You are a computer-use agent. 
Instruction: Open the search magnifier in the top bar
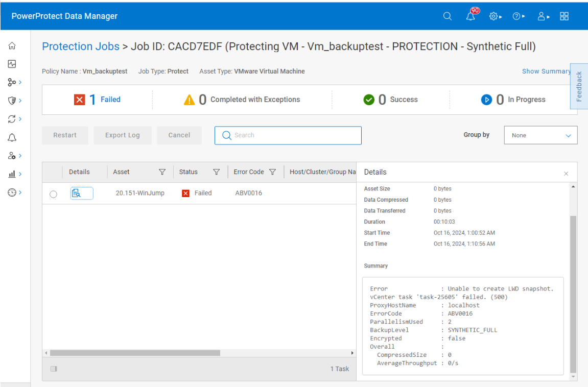(x=447, y=16)
